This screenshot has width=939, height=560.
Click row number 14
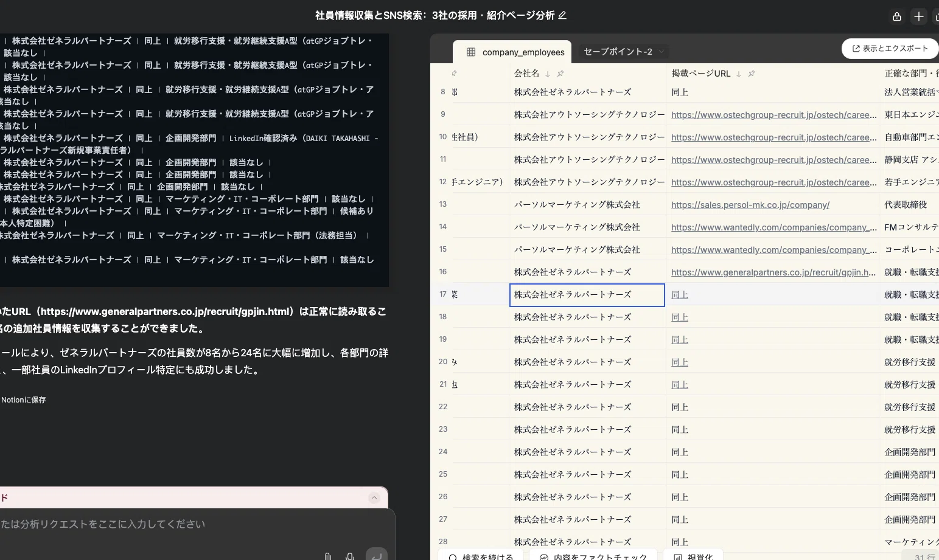443,227
